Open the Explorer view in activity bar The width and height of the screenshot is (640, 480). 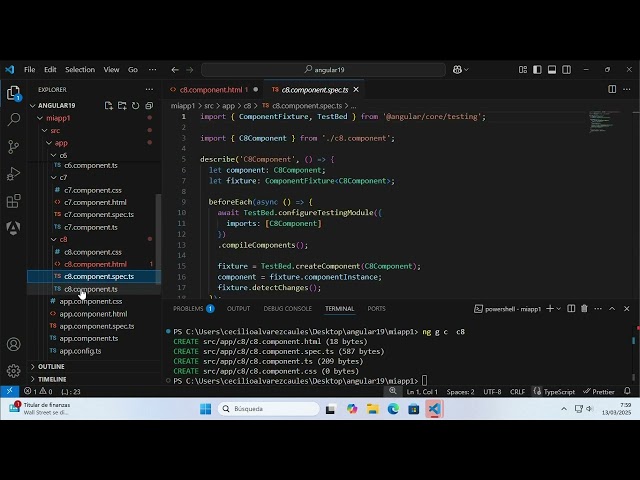click(13, 93)
